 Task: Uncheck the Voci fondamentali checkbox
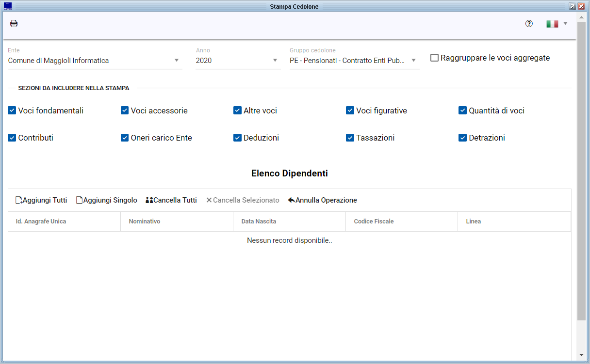coord(12,111)
